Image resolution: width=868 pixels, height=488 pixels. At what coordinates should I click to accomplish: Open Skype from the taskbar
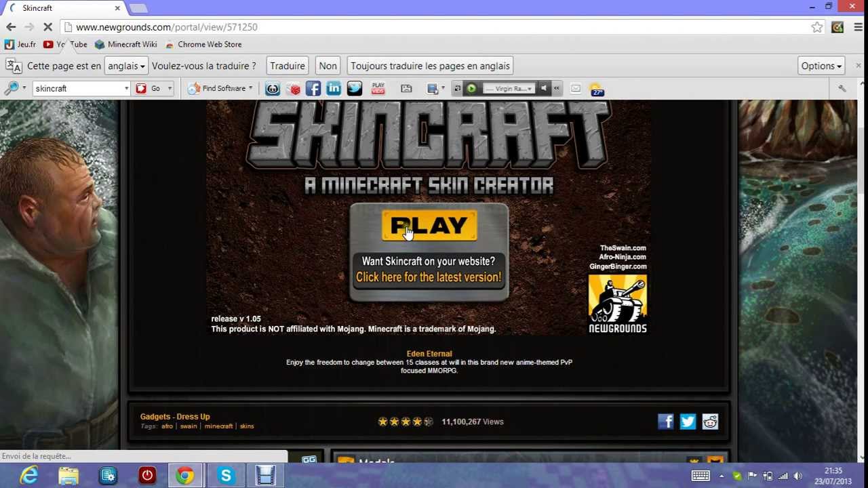pyautogui.click(x=226, y=476)
